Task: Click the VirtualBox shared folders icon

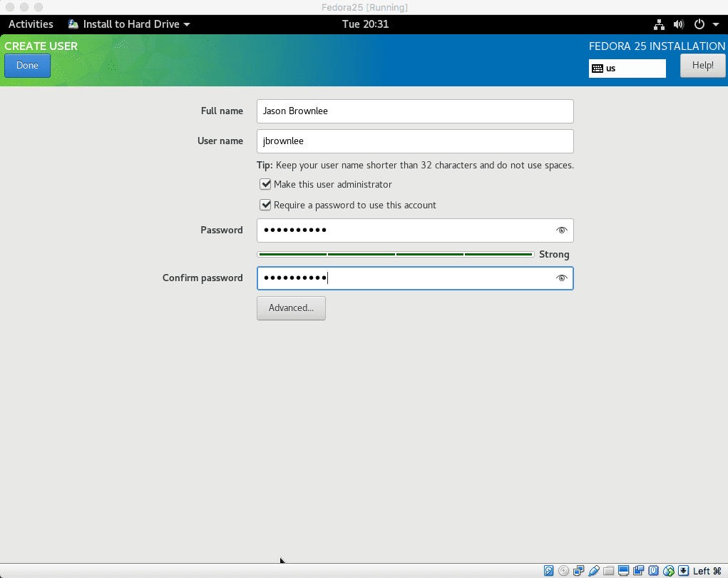Action: pyautogui.click(x=608, y=571)
